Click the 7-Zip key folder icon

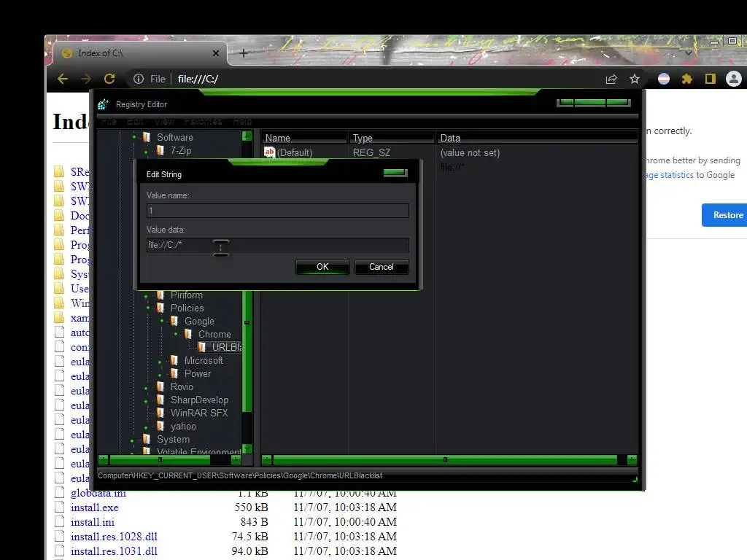click(x=160, y=150)
